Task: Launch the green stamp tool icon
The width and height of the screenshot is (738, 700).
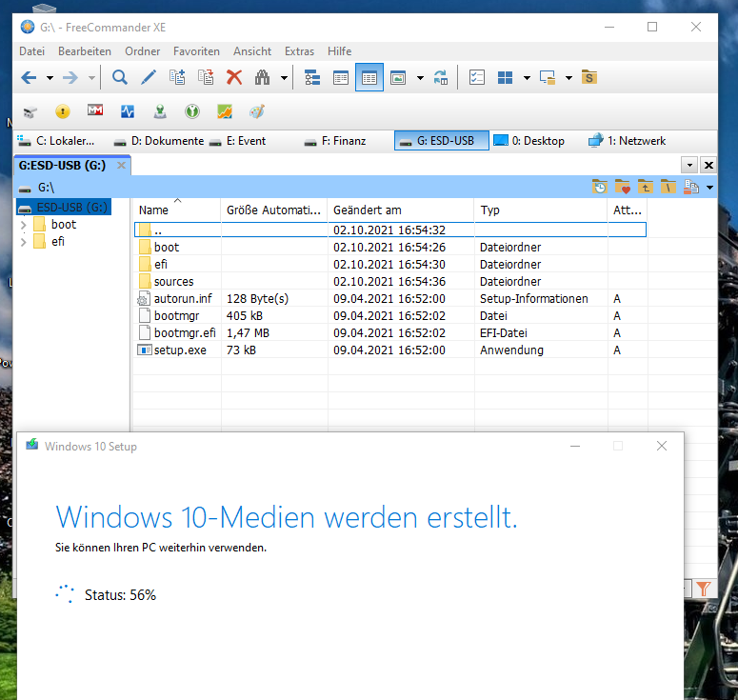Action: click(x=160, y=111)
